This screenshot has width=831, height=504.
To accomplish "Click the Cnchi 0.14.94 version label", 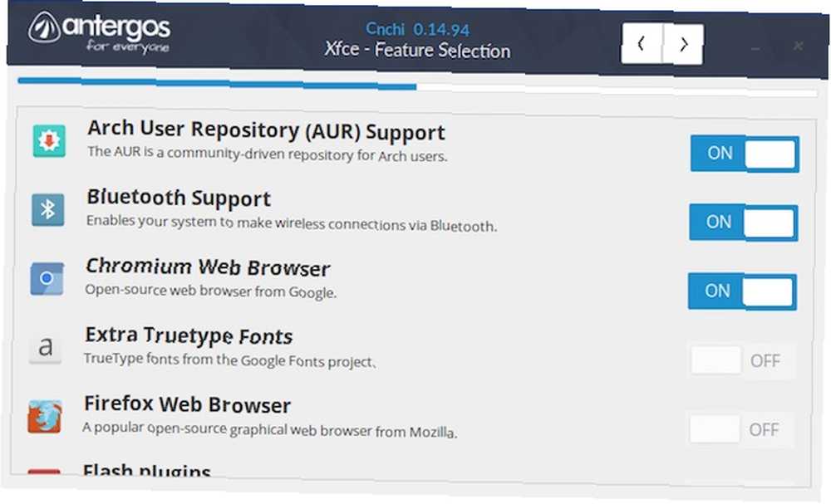I will 418,29.
